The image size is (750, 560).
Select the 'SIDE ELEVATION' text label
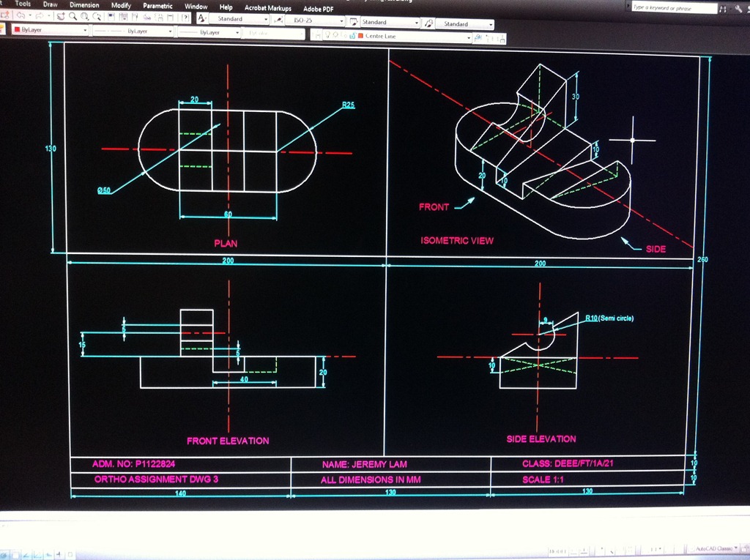tap(541, 439)
